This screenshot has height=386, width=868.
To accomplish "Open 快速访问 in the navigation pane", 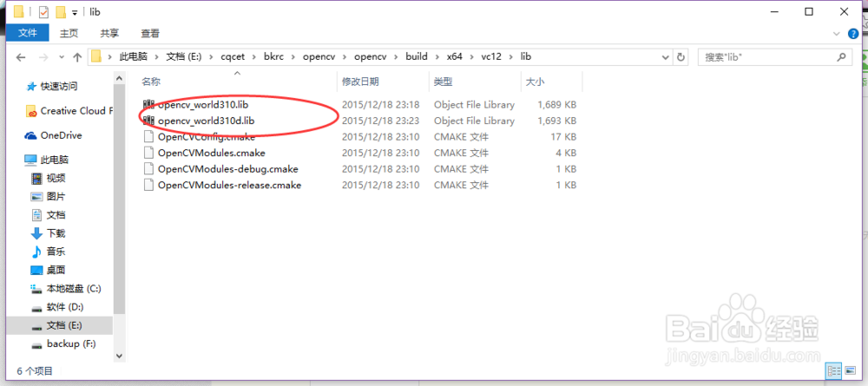I will coord(59,86).
